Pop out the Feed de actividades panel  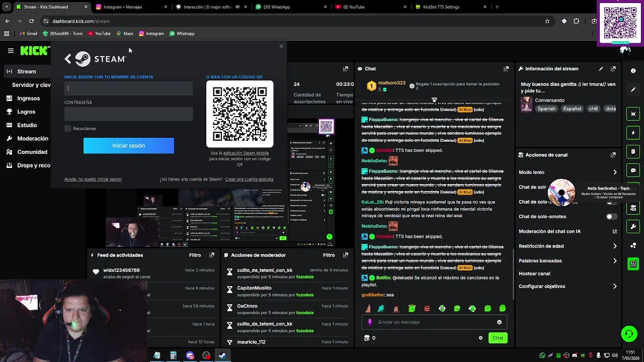(x=212, y=255)
